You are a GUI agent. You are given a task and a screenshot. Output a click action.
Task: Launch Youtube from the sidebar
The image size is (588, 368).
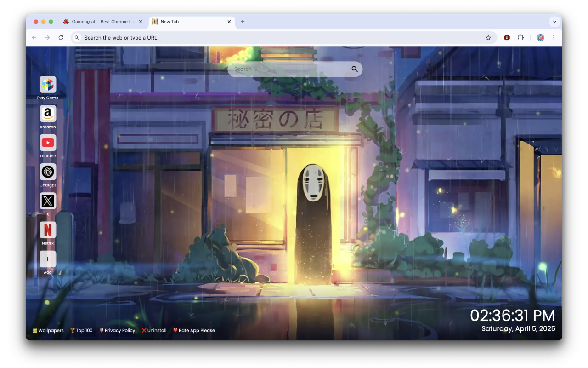(48, 143)
